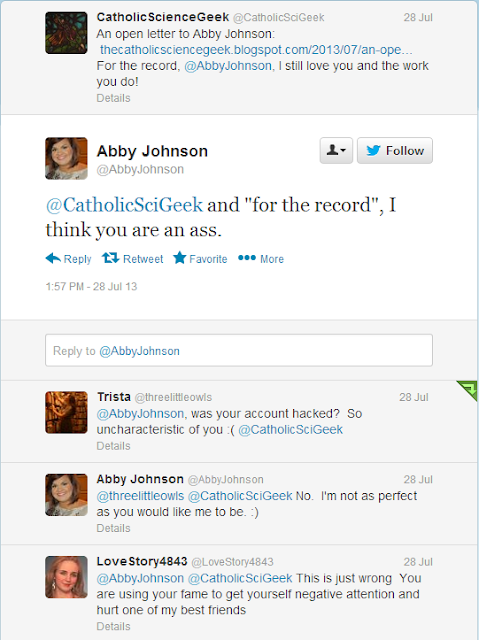Click the text "uncharacteristic of you :("
Image resolution: width=479 pixels, height=640 pixels.
[x=166, y=430]
